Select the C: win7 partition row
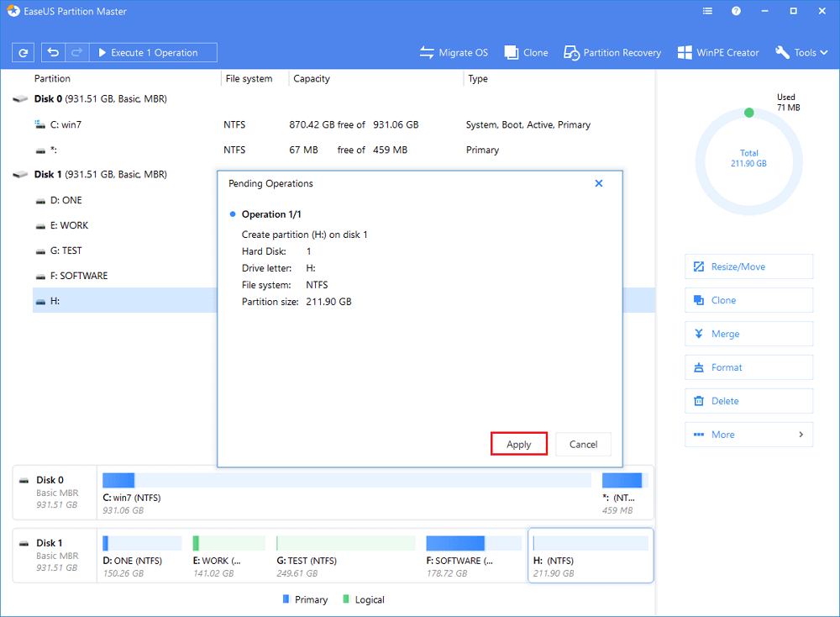 [x=67, y=124]
